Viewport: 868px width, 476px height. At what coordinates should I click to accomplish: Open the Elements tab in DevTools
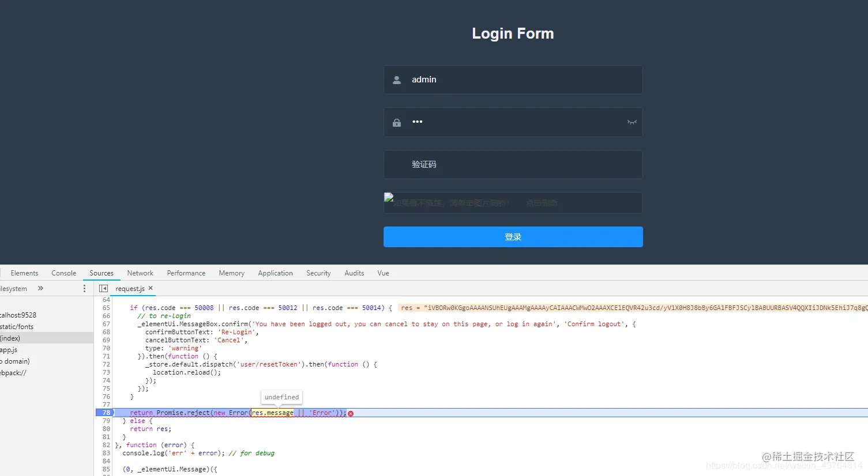pyautogui.click(x=24, y=273)
